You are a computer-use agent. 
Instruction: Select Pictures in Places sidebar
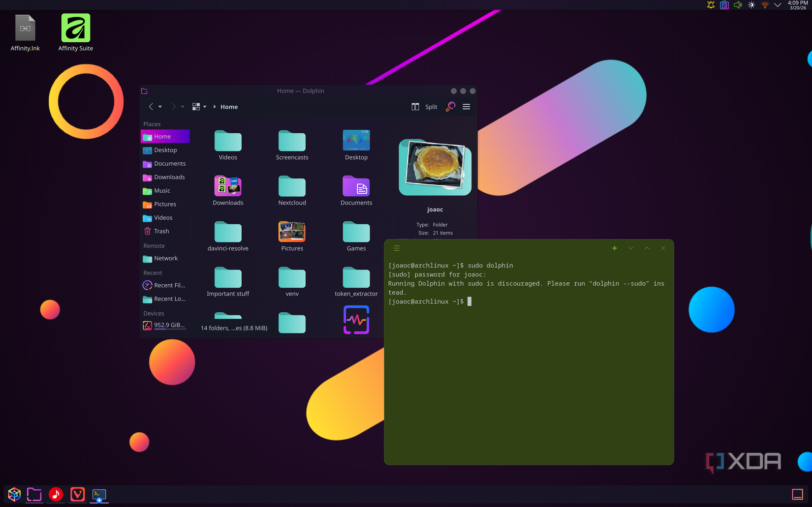165,204
